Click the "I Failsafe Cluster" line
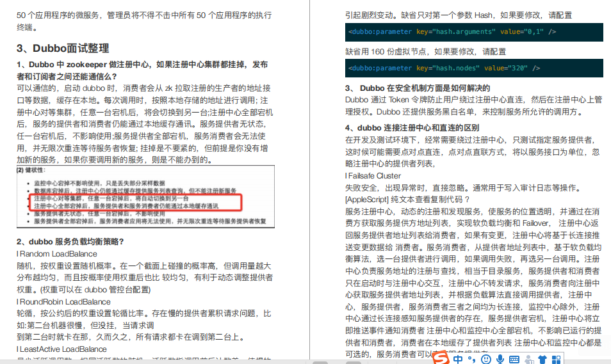The height and width of the screenshot is (364, 611). (373, 175)
